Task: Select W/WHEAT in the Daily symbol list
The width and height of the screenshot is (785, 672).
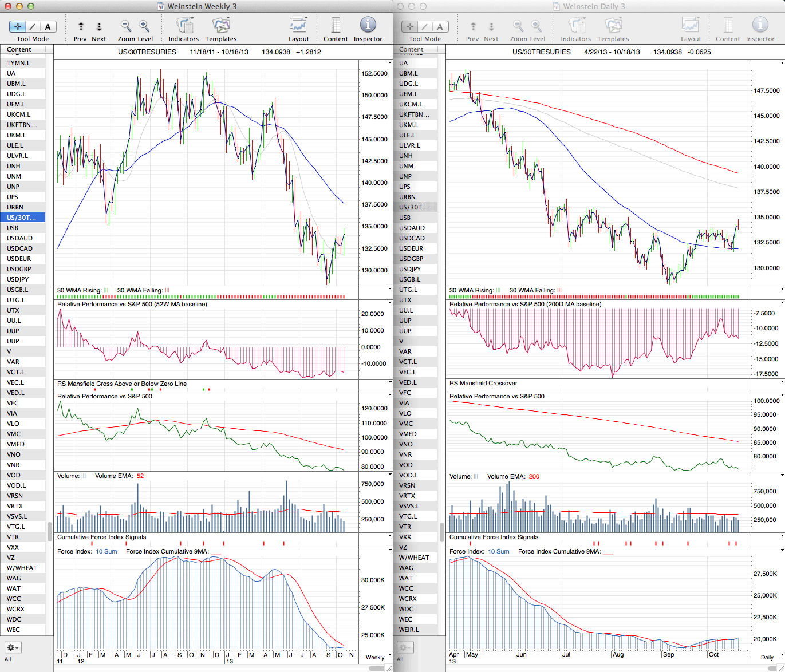Action: click(x=414, y=558)
